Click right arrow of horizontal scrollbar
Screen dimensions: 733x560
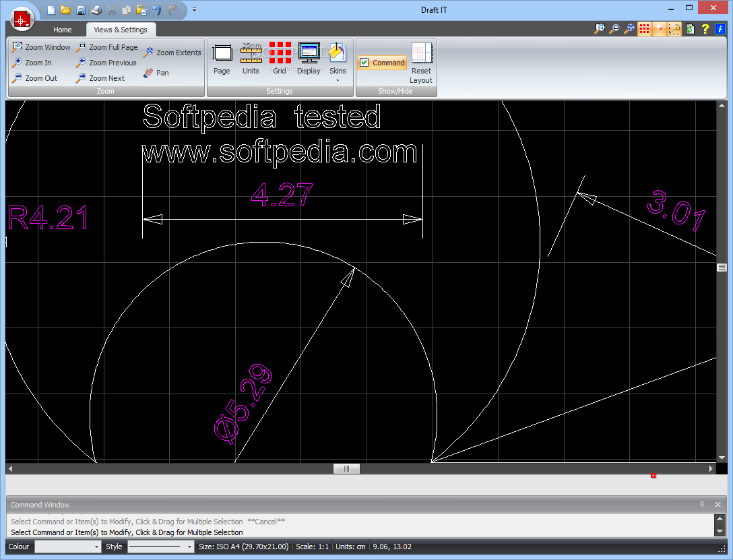711,468
